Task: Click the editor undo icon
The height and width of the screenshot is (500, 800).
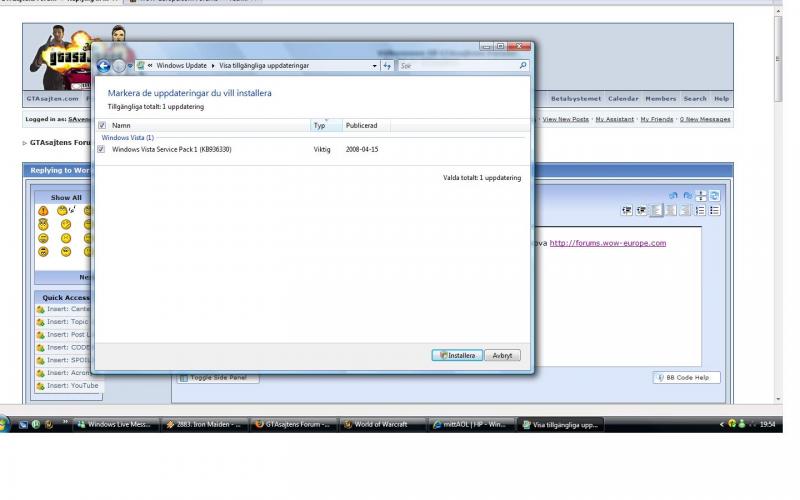Action: (673, 196)
